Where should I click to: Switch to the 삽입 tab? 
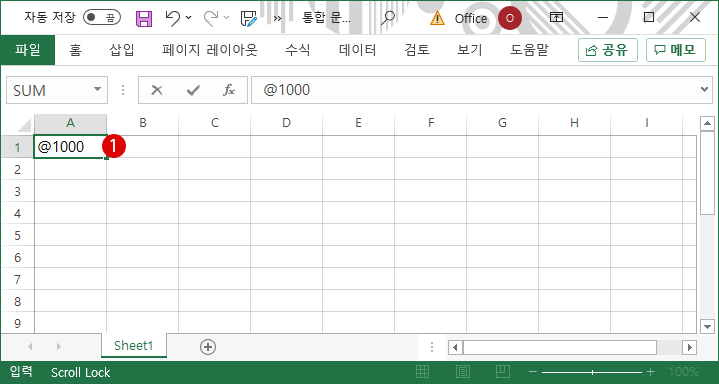click(x=122, y=50)
